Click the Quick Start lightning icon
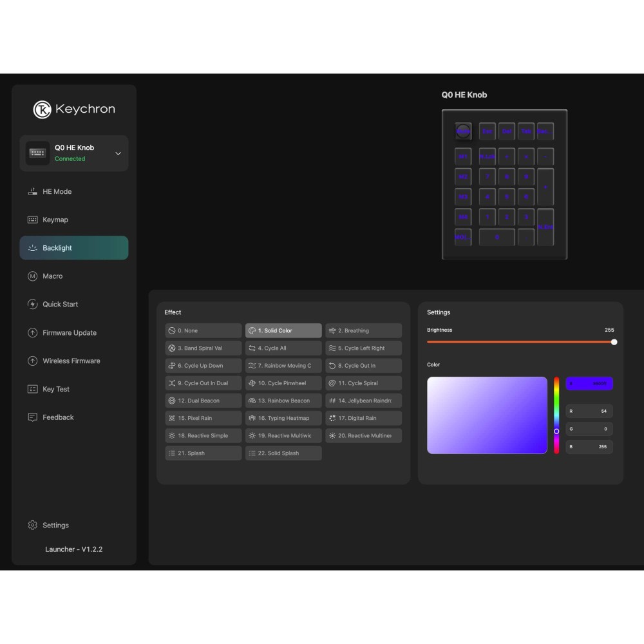Image resolution: width=644 pixels, height=644 pixels. [x=32, y=305]
